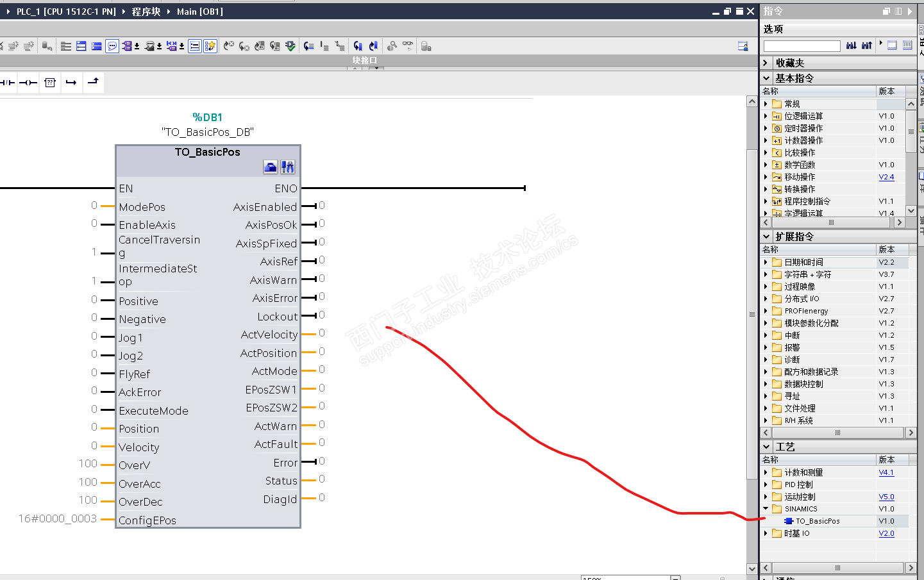
Task: Click the people/cross-reference toolbar icon
Action: click(392, 46)
